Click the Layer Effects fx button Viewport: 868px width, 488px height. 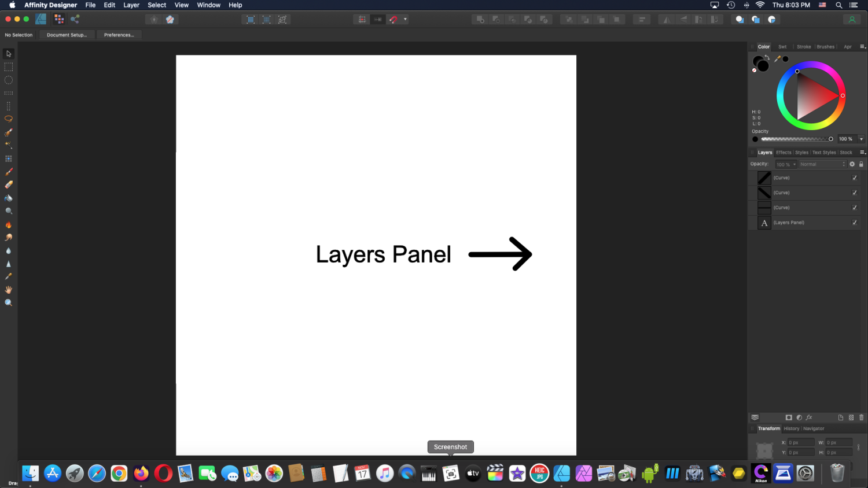[809, 417]
